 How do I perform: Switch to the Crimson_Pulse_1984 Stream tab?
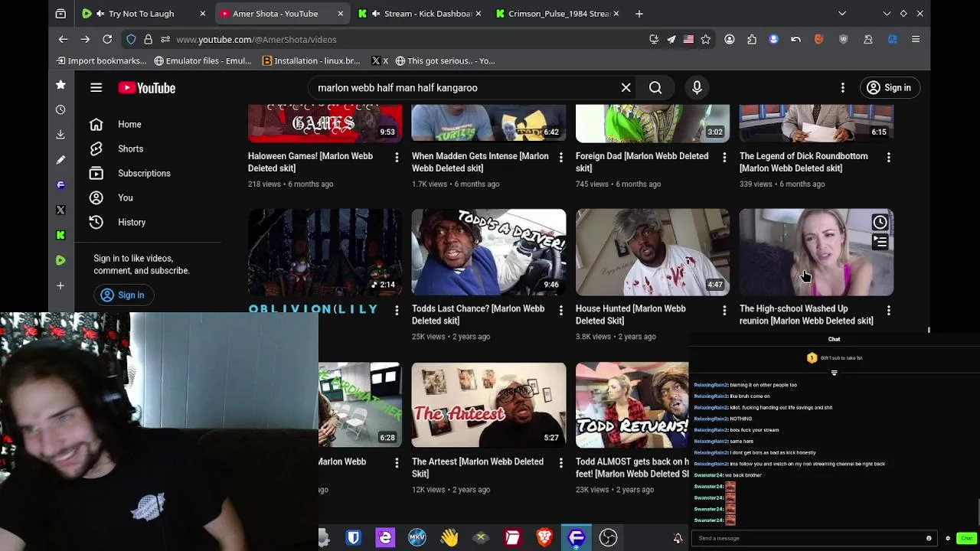point(556,14)
